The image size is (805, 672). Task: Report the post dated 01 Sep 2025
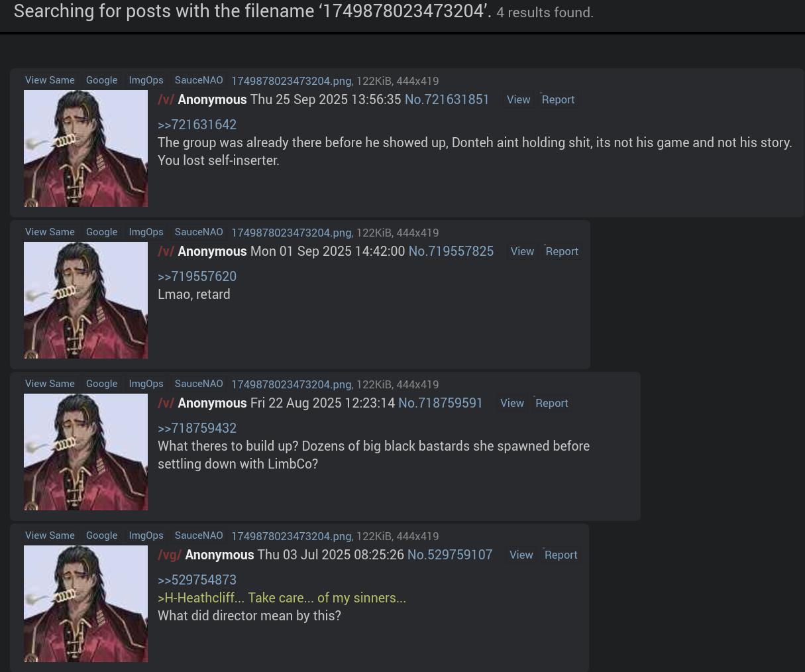coord(562,251)
